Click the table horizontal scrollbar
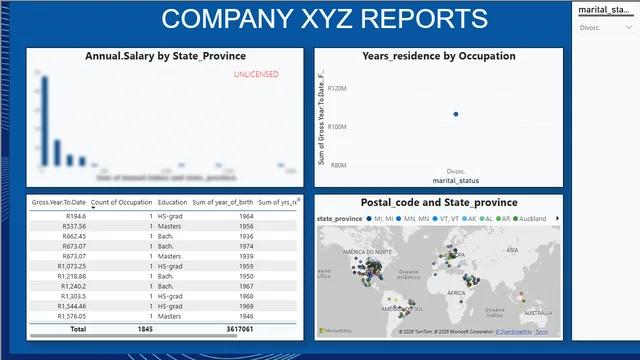The height and width of the screenshot is (360, 640). [134, 336]
